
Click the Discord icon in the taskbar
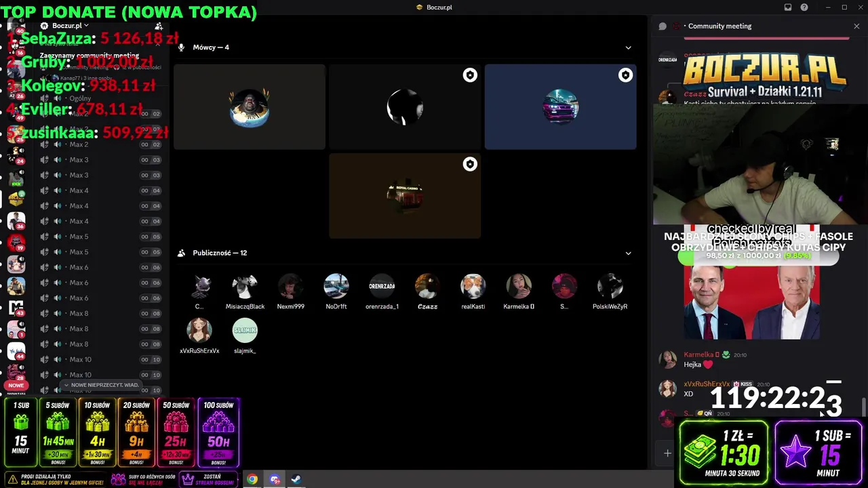coord(275,479)
